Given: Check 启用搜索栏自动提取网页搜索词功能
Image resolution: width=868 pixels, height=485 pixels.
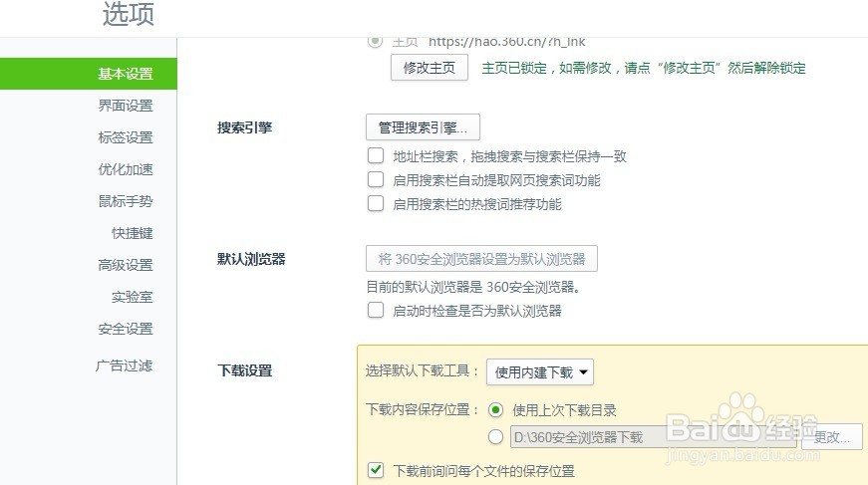Looking at the screenshot, I should (x=376, y=179).
